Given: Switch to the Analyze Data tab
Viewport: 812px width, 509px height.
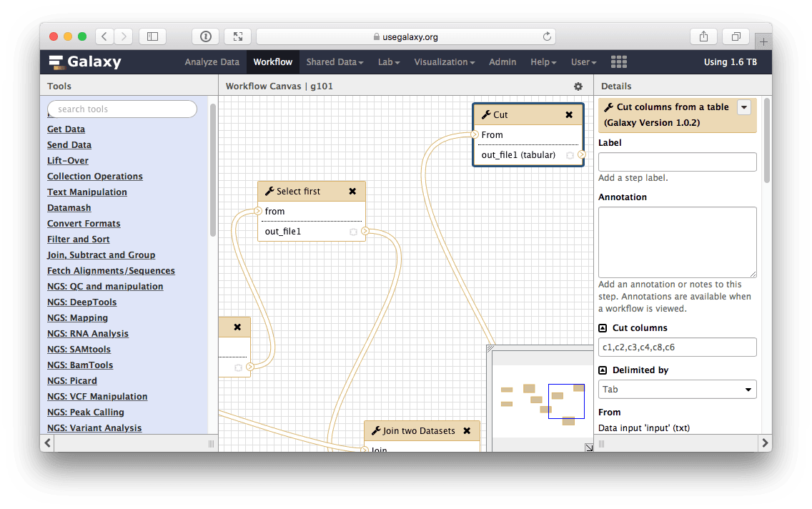Looking at the screenshot, I should [x=212, y=62].
